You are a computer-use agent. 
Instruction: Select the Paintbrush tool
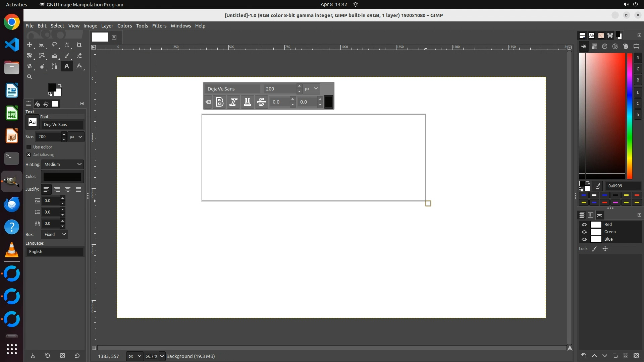coord(67,56)
